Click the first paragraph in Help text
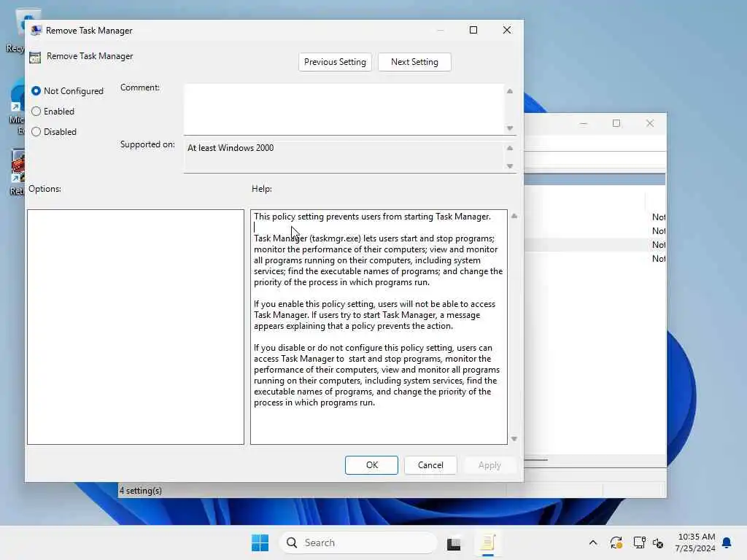747x560 pixels. click(x=372, y=217)
